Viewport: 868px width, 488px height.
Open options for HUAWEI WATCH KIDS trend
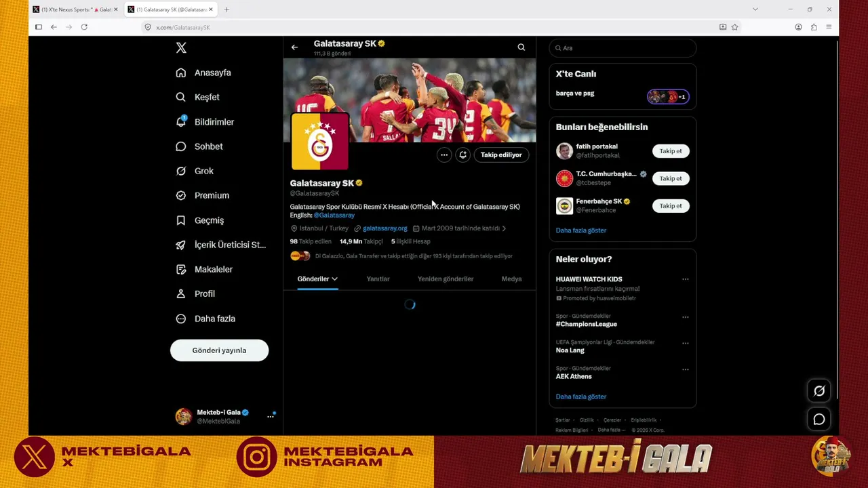pyautogui.click(x=685, y=279)
